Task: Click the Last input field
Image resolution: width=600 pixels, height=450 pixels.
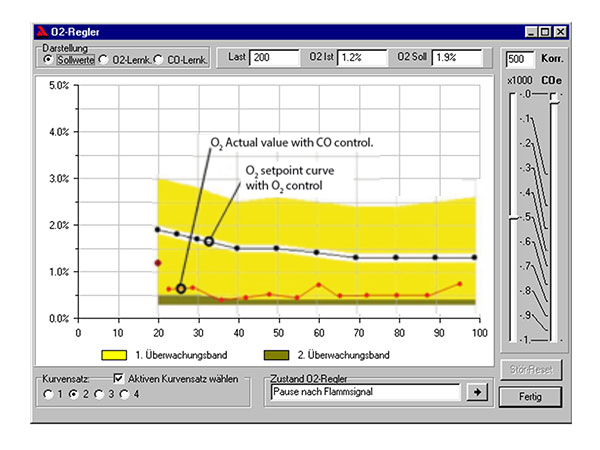Action: point(273,58)
